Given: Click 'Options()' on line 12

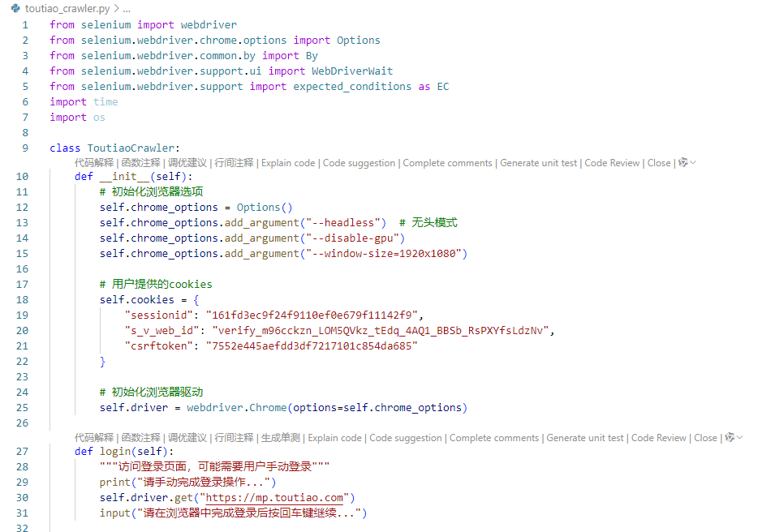Looking at the screenshot, I should click(265, 208).
